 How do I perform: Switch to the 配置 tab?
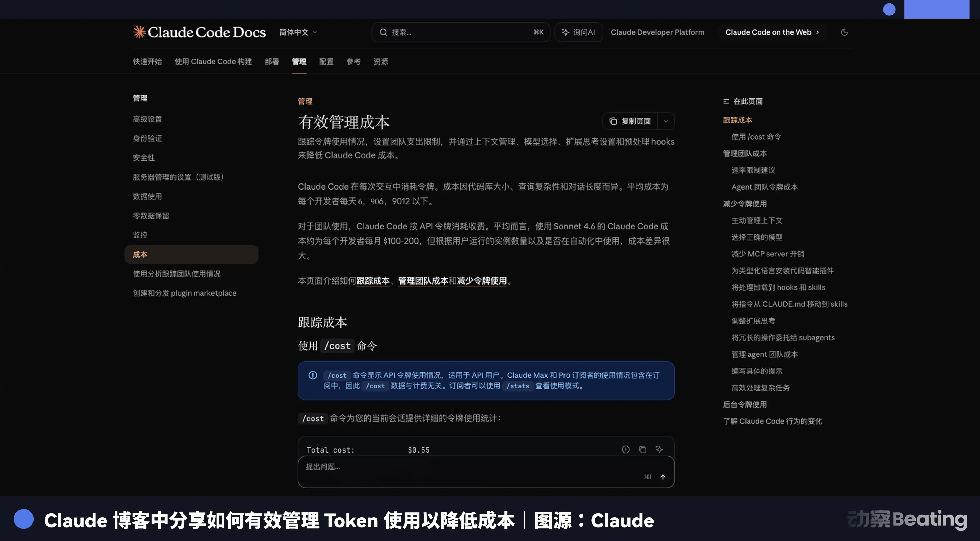click(326, 62)
